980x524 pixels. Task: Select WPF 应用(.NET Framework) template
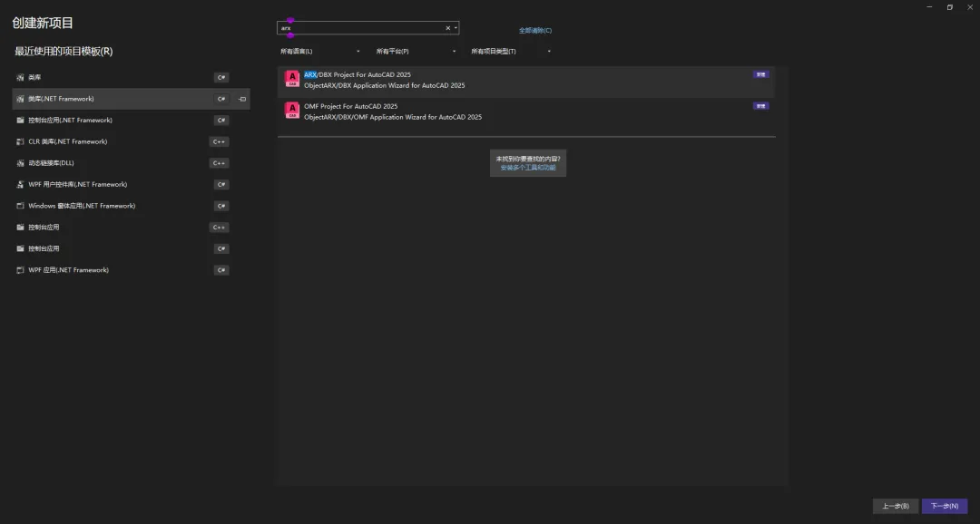(x=132, y=270)
